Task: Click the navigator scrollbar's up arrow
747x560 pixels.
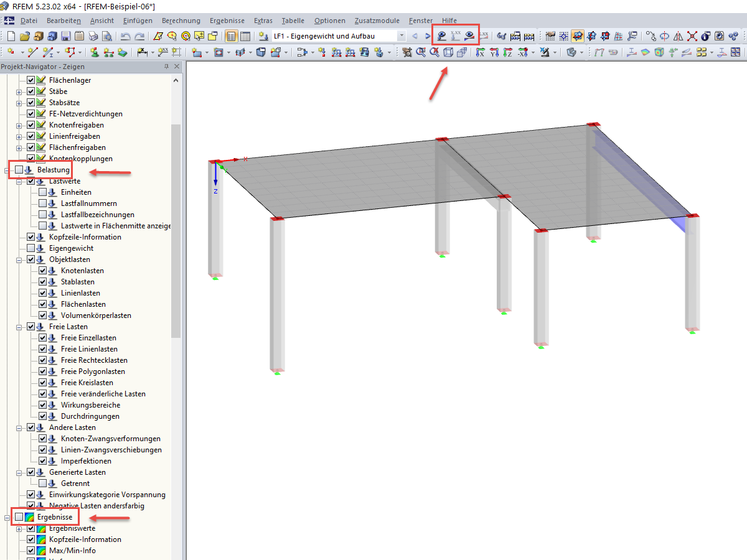Action: (x=176, y=80)
